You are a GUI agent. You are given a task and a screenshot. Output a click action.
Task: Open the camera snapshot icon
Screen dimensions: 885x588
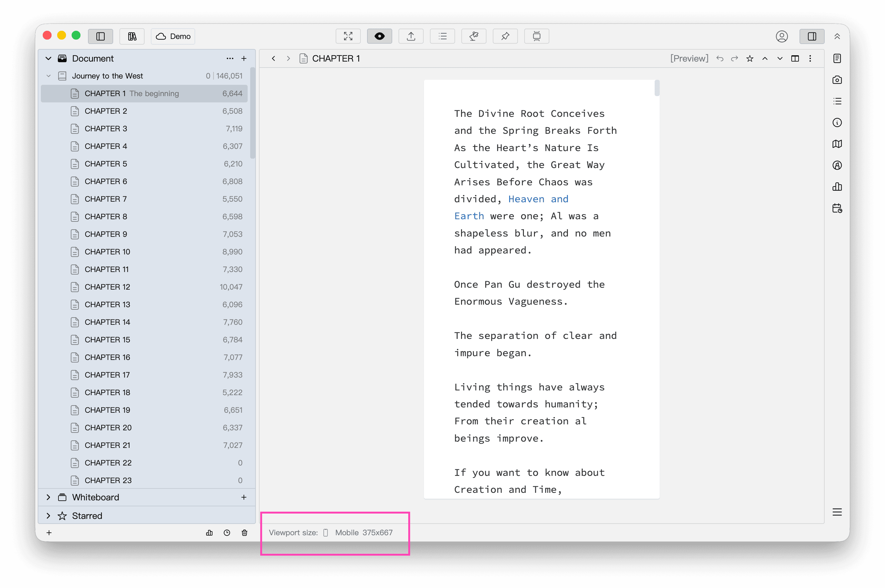pyautogui.click(x=837, y=80)
